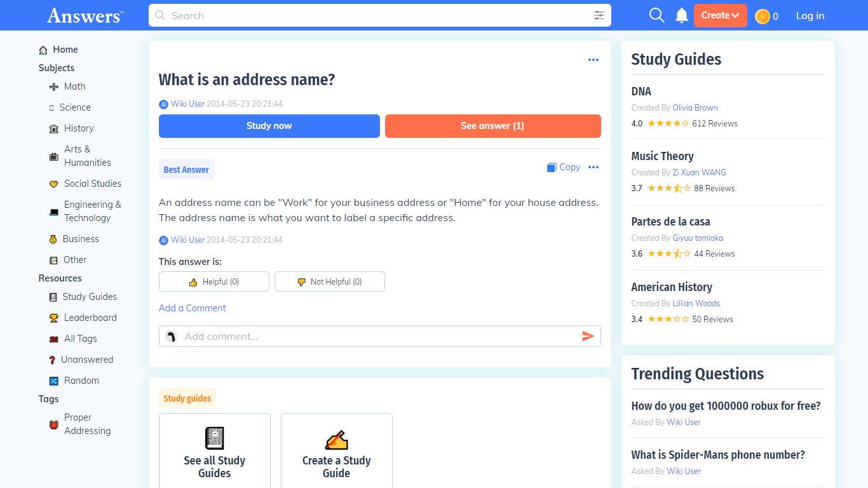Viewport: 868px width, 488px height.
Task: Click the Study now button
Action: [269, 126]
